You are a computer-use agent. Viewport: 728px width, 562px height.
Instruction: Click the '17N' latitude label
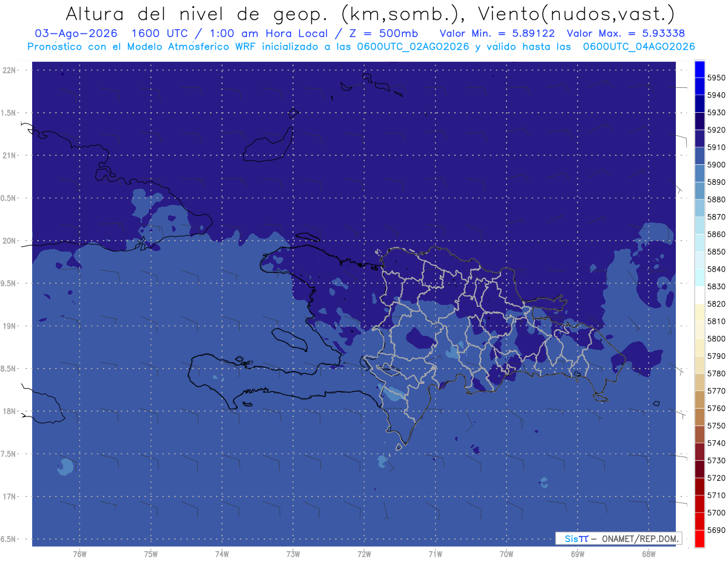pyautogui.click(x=10, y=497)
